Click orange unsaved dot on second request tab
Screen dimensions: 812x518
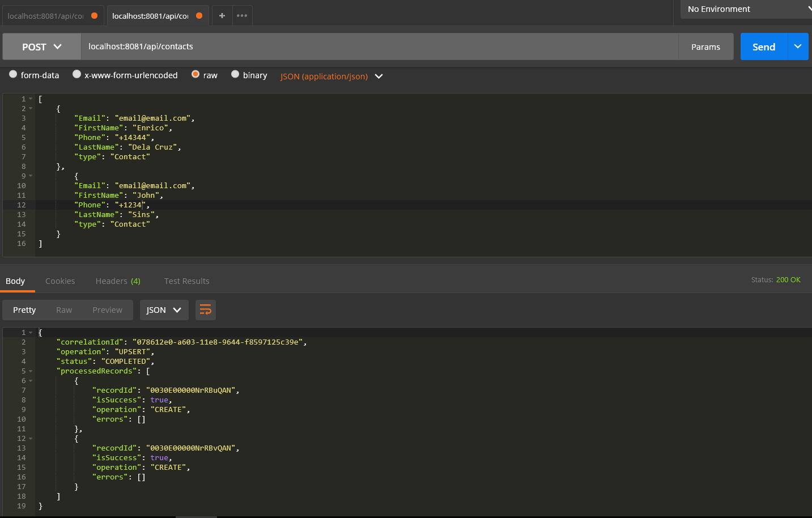click(x=199, y=16)
